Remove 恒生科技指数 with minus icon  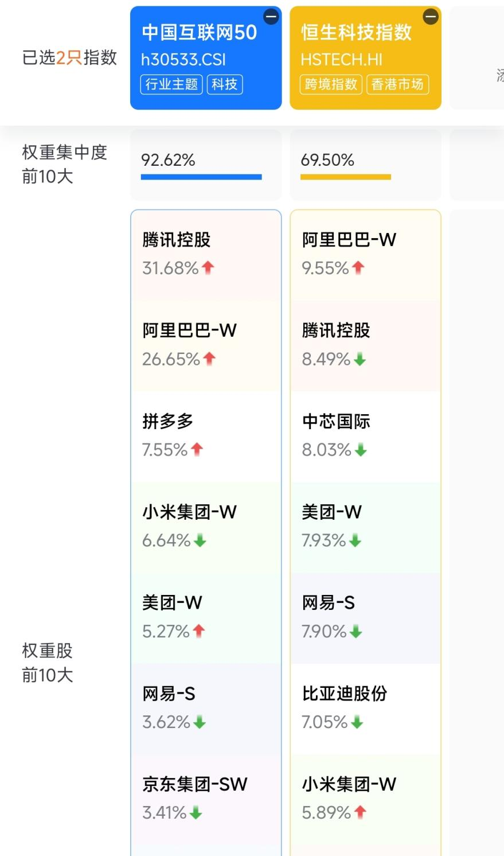click(430, 17)
